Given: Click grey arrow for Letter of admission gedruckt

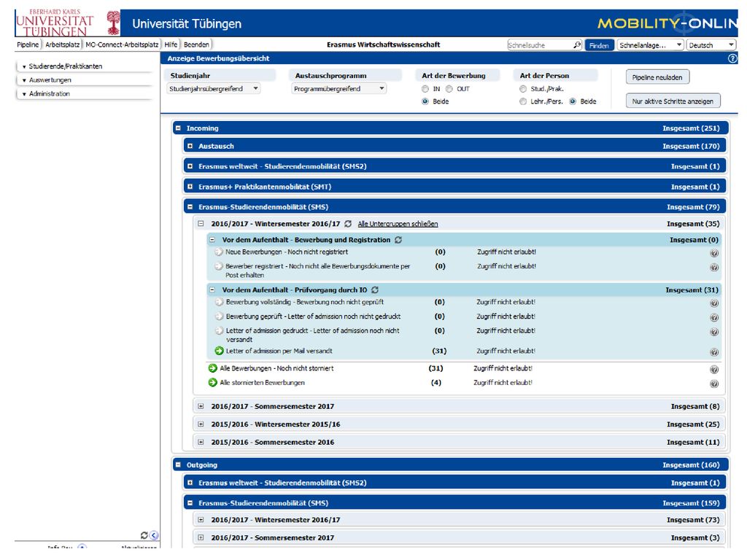Looking at the screenshot, I should [x=219, y=330].
